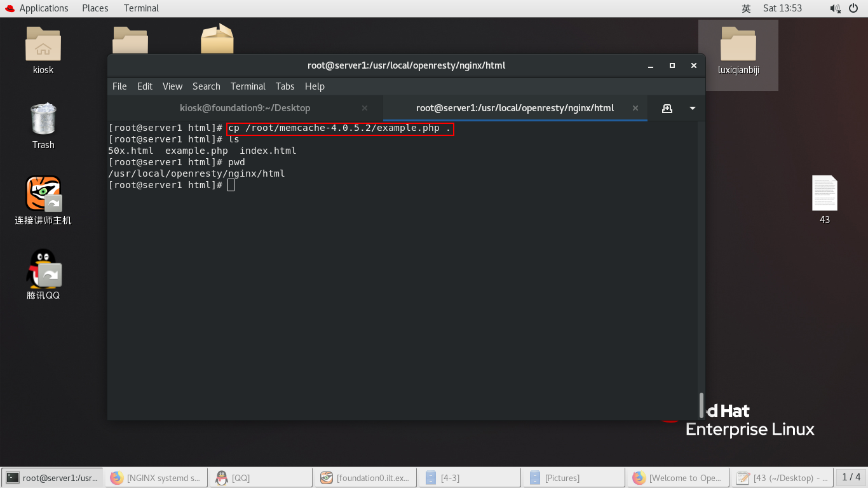Screen dimensions: 868x488
Task: Open the Search menu in terminal
Action: click(207, 86)
